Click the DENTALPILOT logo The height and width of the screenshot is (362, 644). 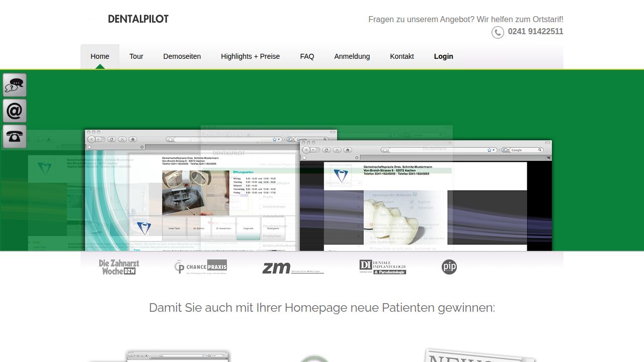pos(138,19)
